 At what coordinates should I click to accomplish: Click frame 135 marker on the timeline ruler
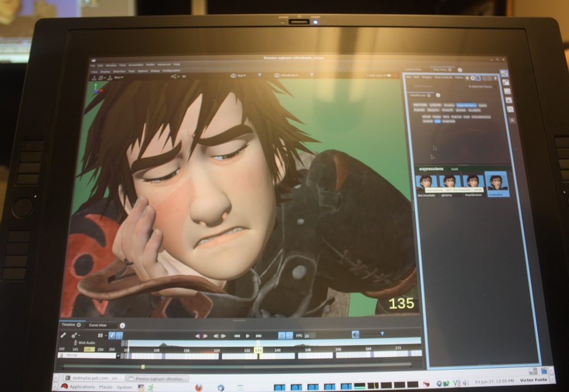tap(258, 350)
